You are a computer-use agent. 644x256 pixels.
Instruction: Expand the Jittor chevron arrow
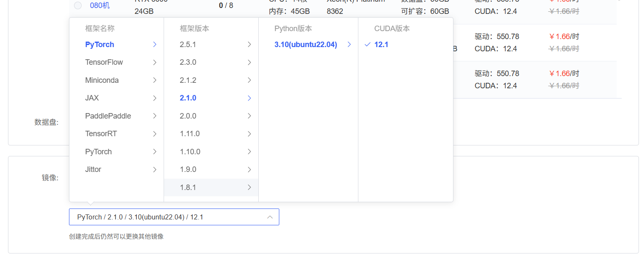155,169
